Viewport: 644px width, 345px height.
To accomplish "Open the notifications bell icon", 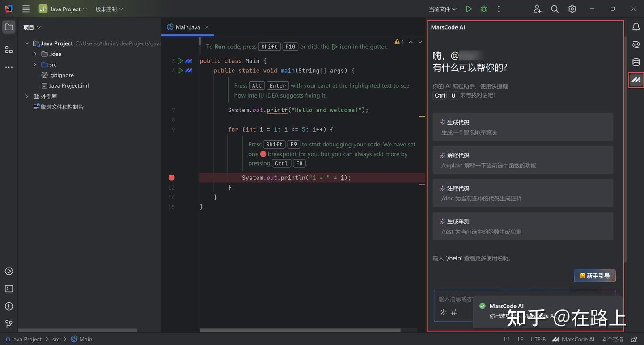I will (x=636, y=27).
